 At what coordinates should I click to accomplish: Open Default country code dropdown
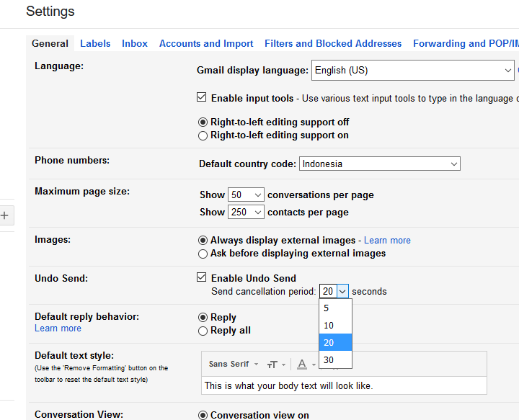[x=380, y=164]
